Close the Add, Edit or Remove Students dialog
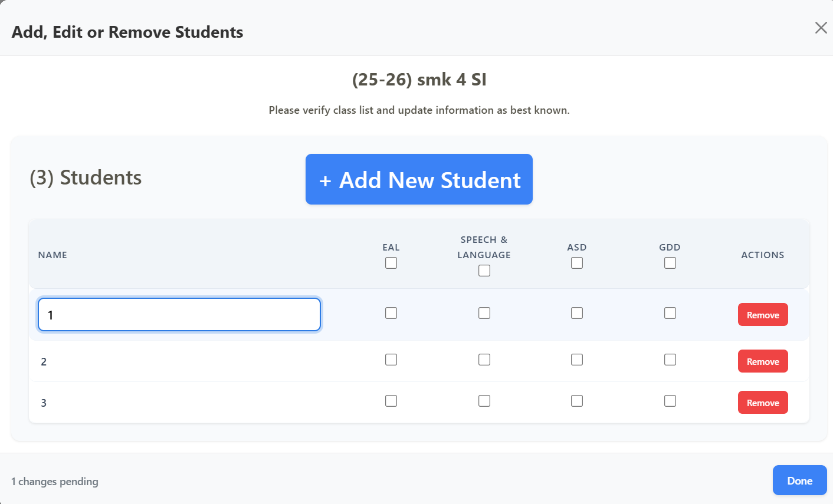This screenshot has height=504, width=833. [x=821, y=28]
